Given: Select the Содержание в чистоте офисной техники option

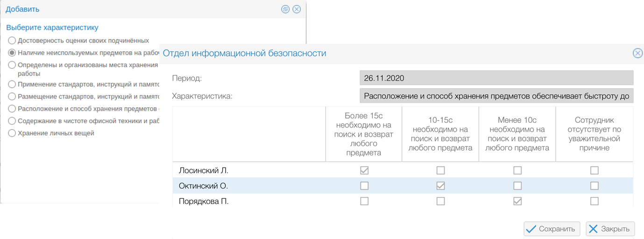Looking at the screenshot, I should tap(12, 121).
